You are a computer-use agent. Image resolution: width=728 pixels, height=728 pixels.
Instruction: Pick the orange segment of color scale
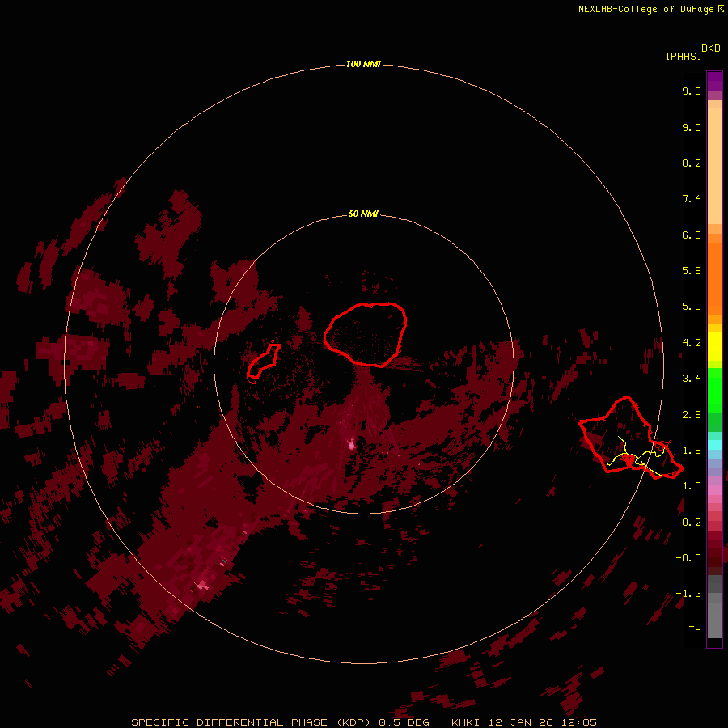click(x=714, y=278)
